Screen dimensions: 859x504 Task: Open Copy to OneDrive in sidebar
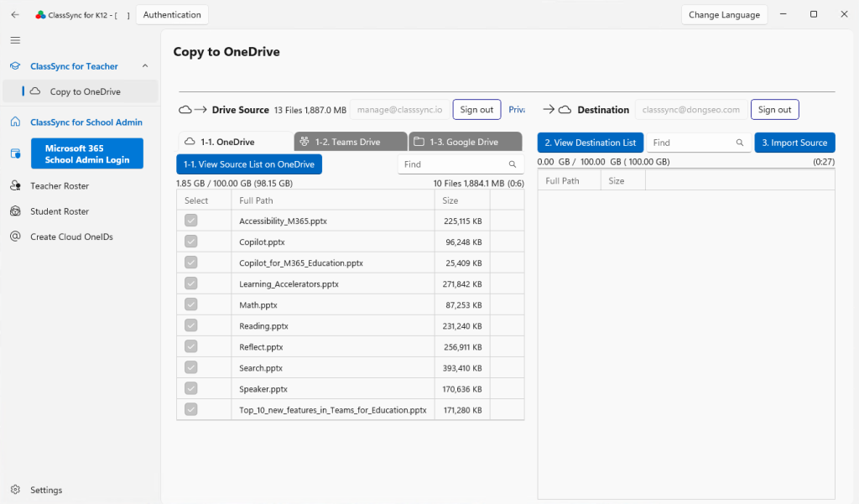pyautogui.click(x=81, y=91)
